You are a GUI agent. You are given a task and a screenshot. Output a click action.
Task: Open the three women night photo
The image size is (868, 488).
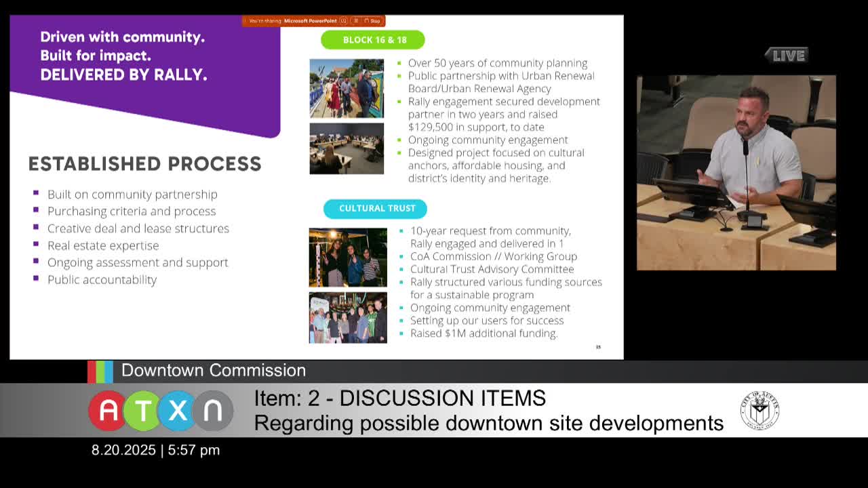tap(348, 257)
